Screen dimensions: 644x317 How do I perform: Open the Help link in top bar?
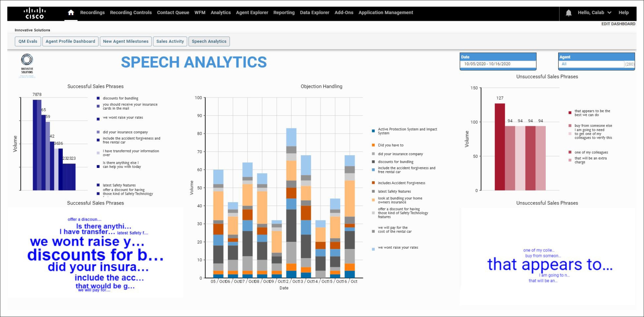tap(623, 12)
